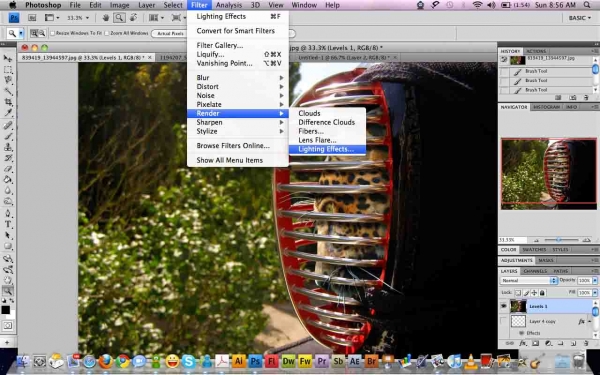Image resolution: width=600 pixels, height=375 pixels.
Task: Choose Lens Flare... from Render submenu
Action: (x=327, y=140)
